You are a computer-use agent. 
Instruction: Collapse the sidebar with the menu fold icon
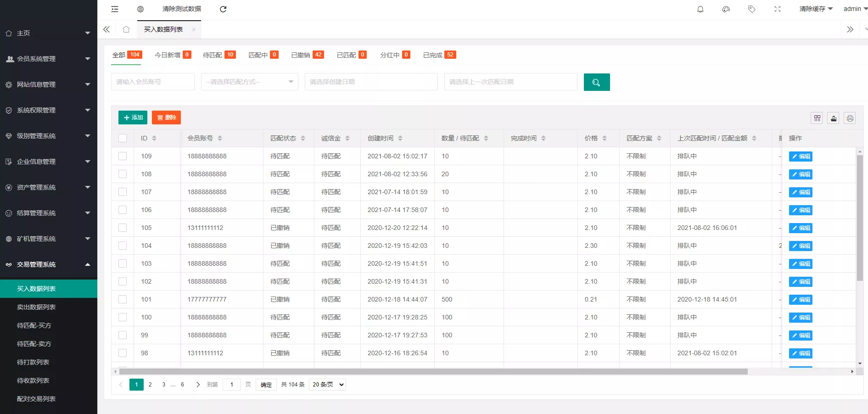pyautogui.click(x=115, y=9)
